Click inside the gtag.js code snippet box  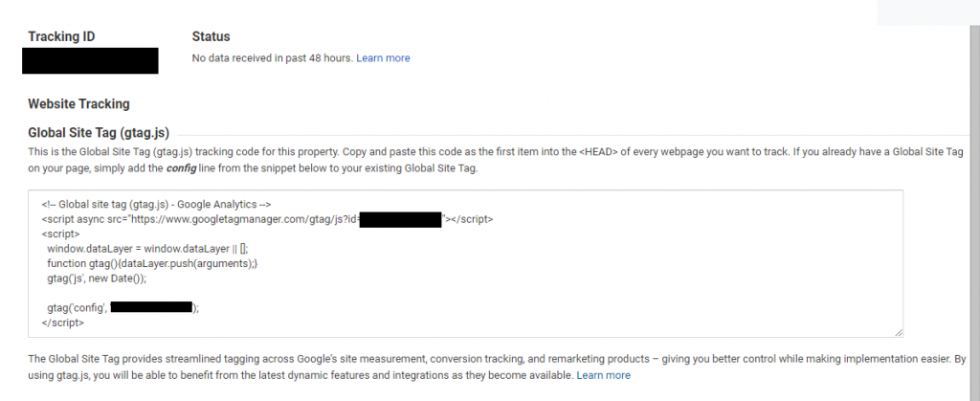tap(465, 263)
